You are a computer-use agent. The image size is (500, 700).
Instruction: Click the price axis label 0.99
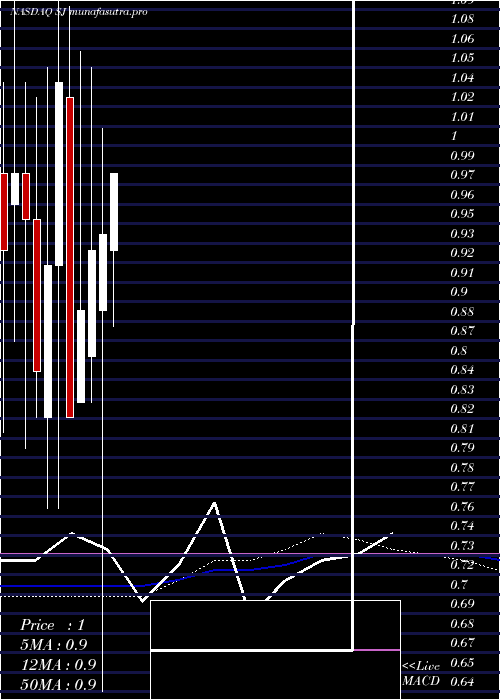point(462,155)
